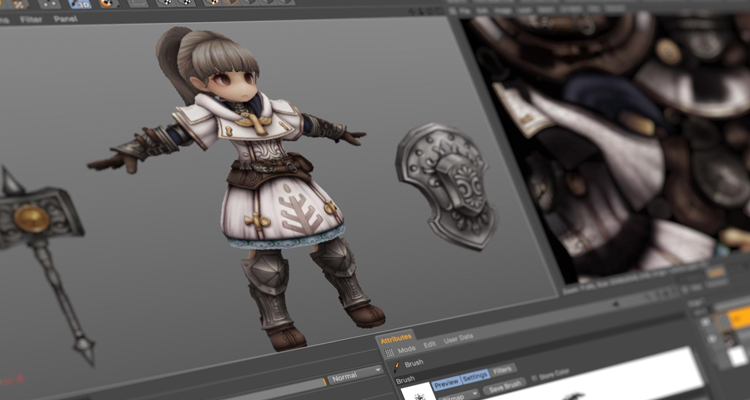Open the Edit menu in Attributes
750x400 pixels.
[x=430, y=344]
